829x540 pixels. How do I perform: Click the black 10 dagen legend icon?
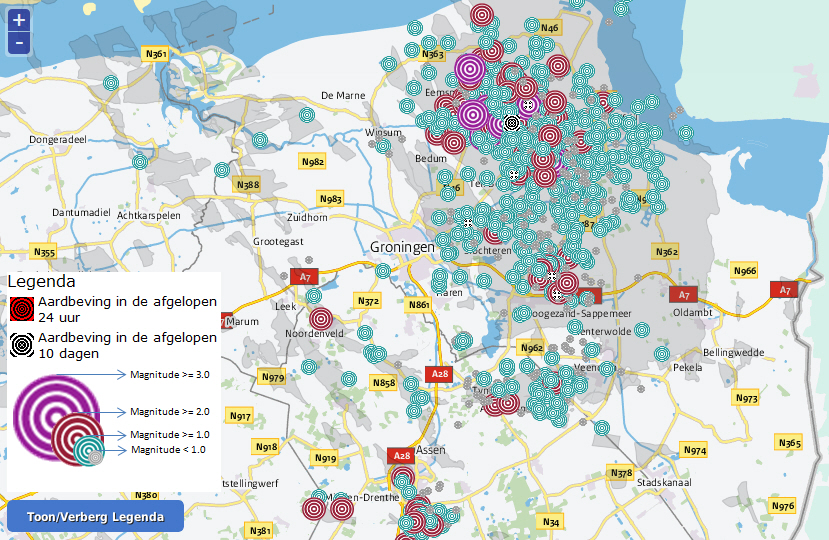click(22, 345)
